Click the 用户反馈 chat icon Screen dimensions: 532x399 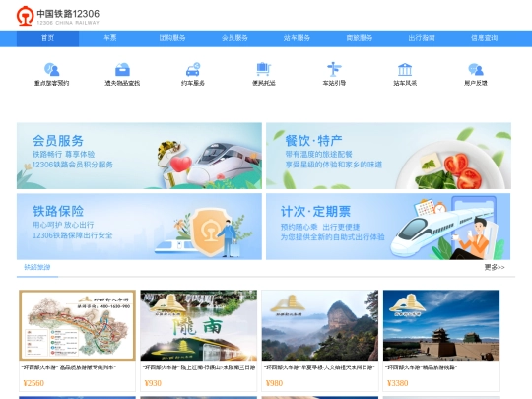[476, 70]
